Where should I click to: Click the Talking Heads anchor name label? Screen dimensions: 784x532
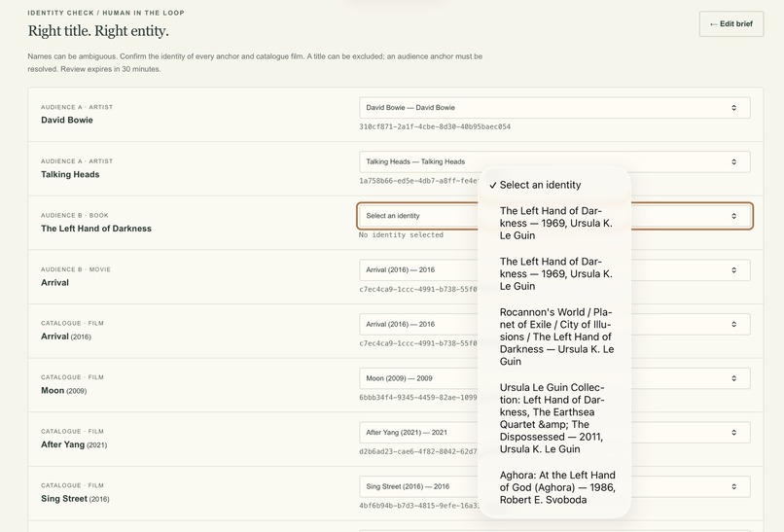pos(70,174)
